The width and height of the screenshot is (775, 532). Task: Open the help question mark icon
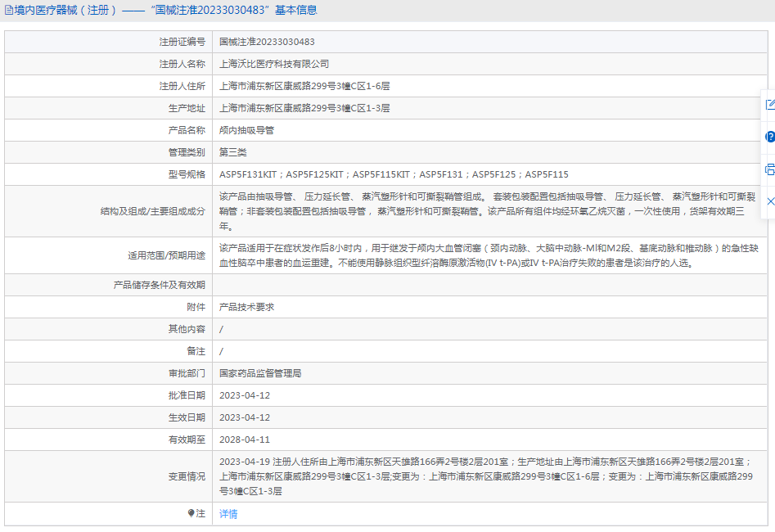(x=770, y=137)
